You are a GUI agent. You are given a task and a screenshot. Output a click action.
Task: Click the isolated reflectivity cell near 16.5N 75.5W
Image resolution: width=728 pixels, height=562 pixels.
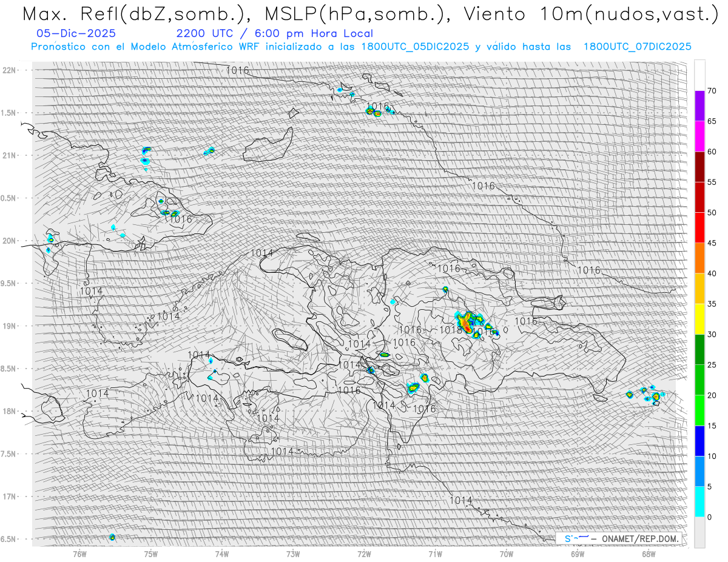112,537
